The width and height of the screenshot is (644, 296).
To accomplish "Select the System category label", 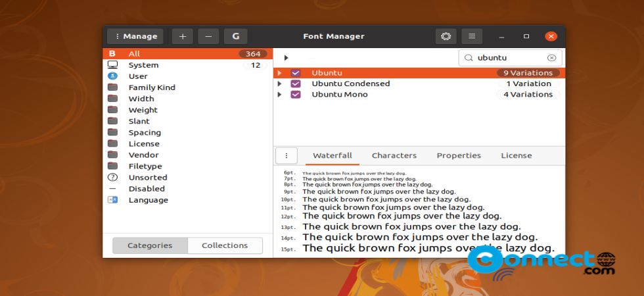I will pyautogui.click(x=143, y=65).
